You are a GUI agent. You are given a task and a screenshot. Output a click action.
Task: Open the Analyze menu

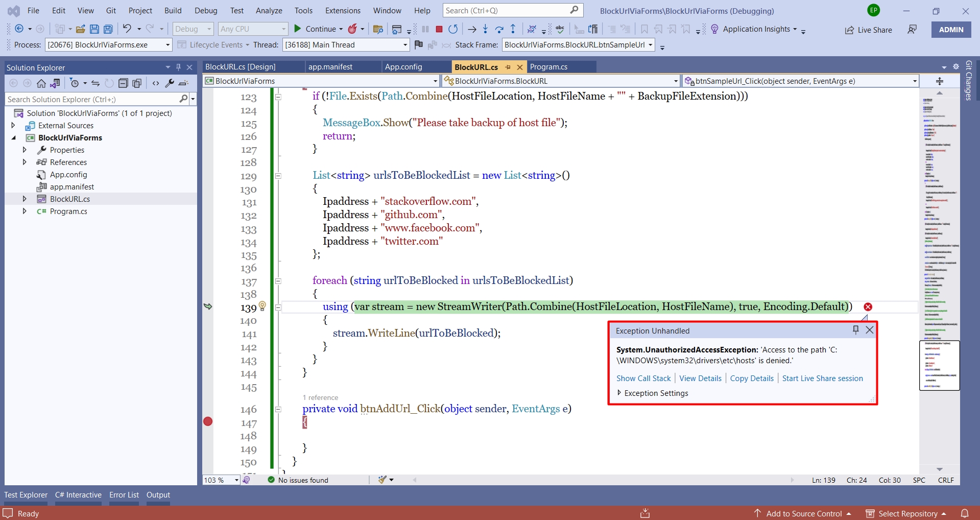click(269, 10)
